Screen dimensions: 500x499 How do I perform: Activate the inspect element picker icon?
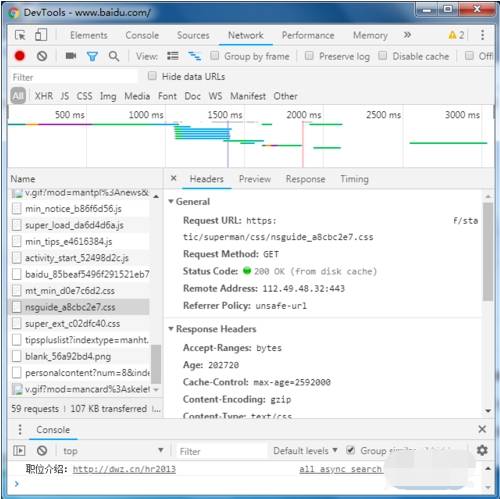tap(20, 35)
